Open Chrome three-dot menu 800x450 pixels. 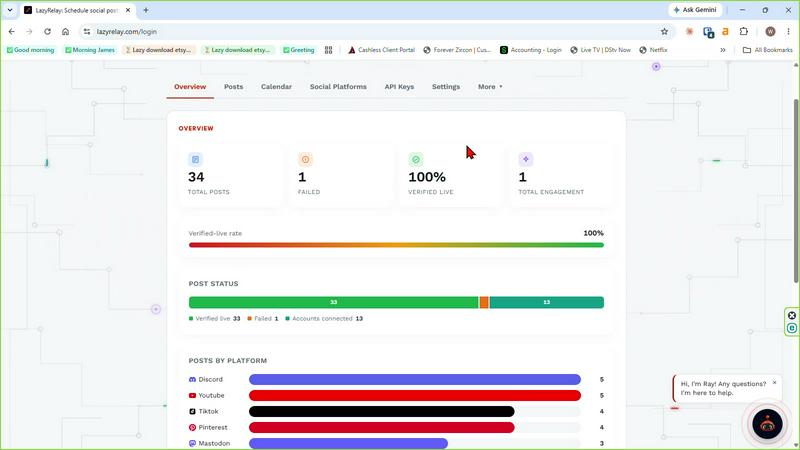[x=788, y=32]
